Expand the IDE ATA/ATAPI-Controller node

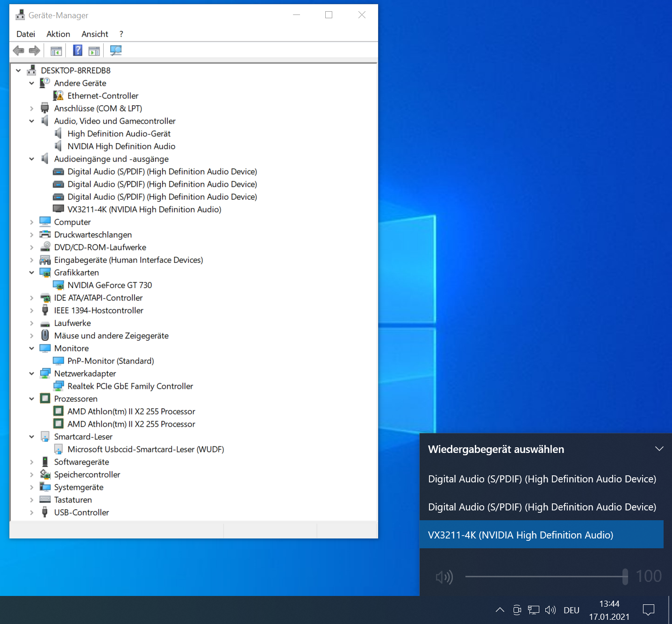tap(32, 298)
